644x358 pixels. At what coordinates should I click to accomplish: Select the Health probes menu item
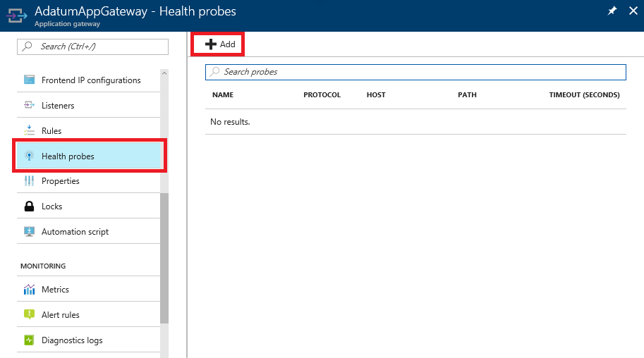tap(89, 156)
